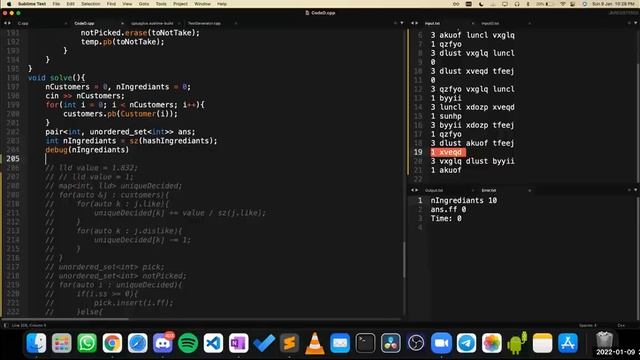Launch Zoom from the dock
This screenshot has height=360, width=640.
pyautogui.click(x=441, y=343)
